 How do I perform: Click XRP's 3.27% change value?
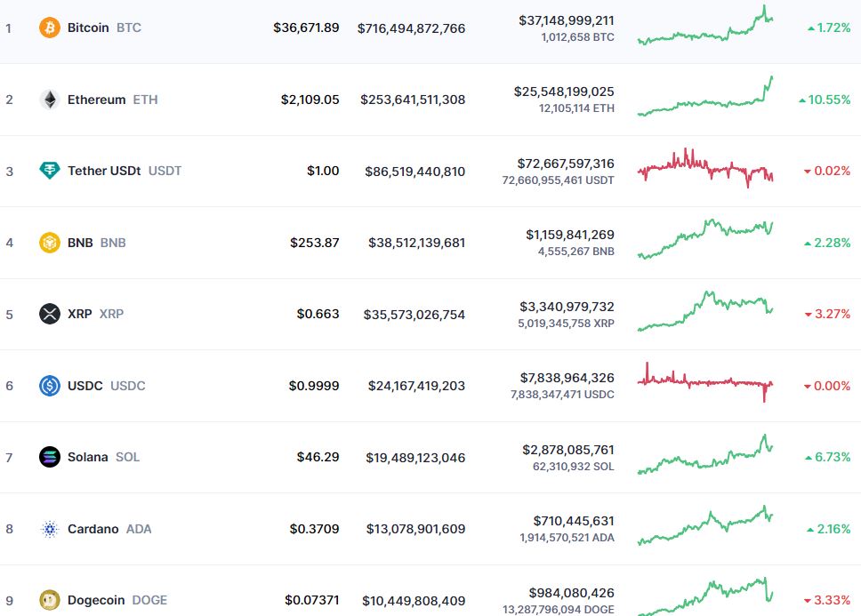[827, 314]
